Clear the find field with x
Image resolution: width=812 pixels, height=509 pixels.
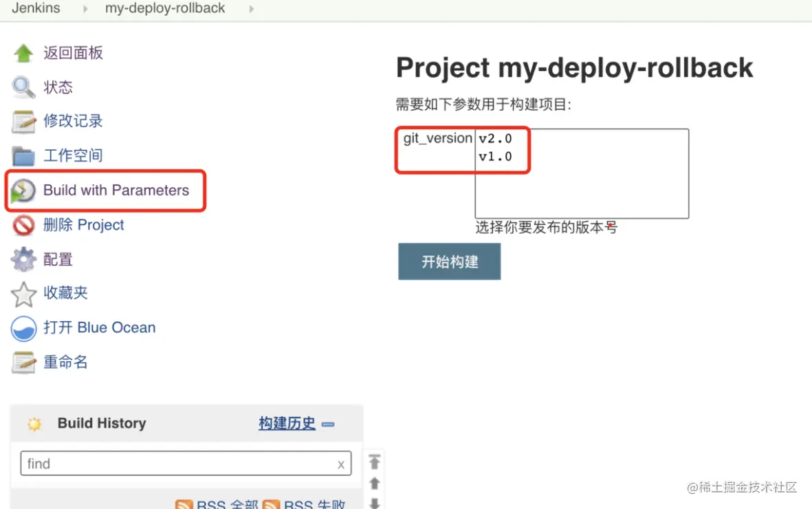(341, 464)
